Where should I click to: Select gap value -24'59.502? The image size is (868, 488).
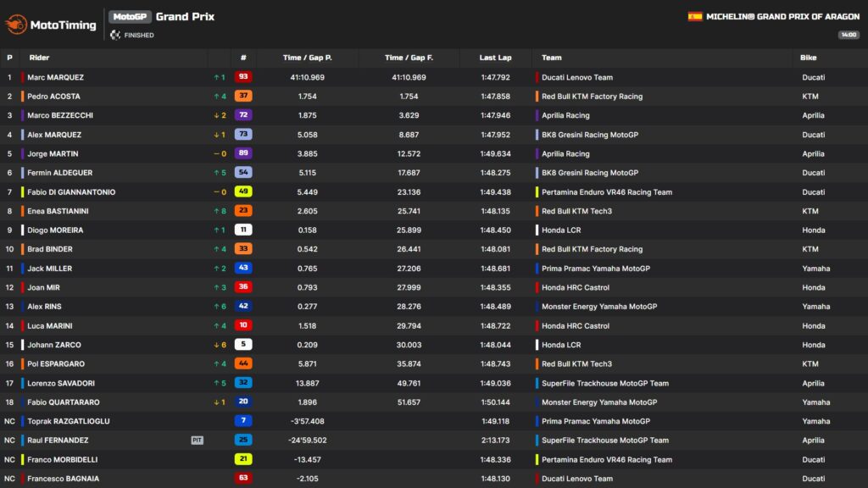(307, 441)
